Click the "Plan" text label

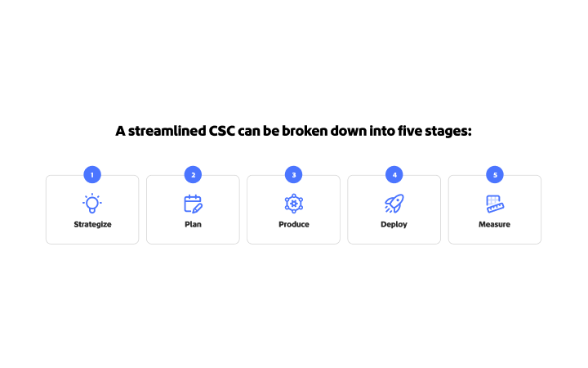[x=193, y=224]
